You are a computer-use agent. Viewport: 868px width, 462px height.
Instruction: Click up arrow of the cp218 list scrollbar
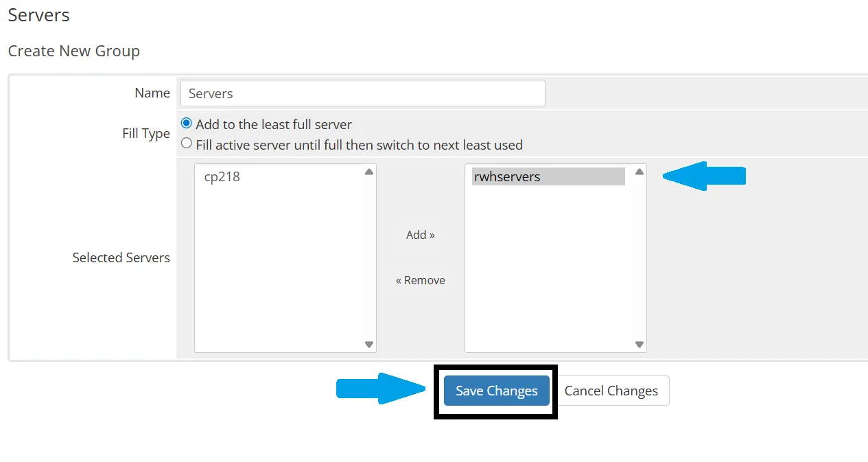point(369,172)
